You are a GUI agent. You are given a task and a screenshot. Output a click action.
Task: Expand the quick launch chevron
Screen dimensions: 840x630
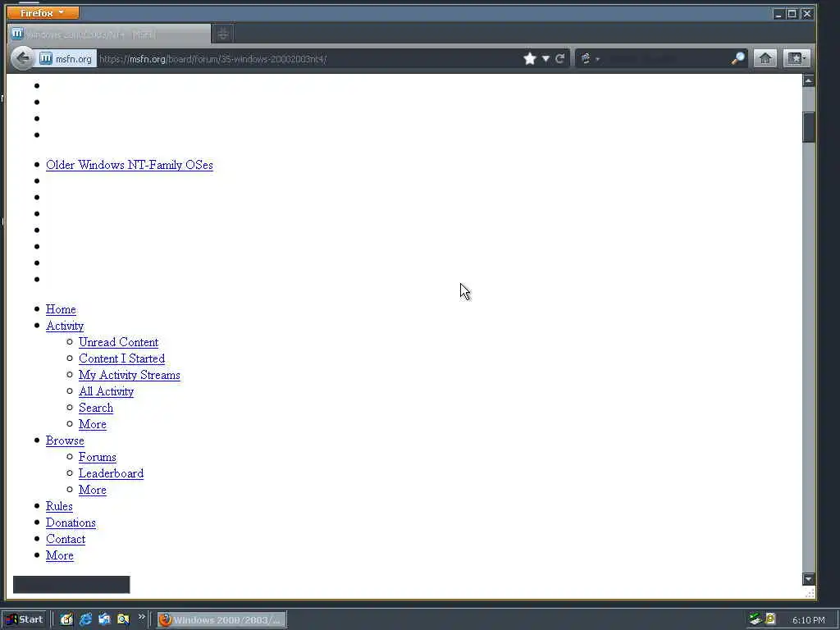click(141, 617)
